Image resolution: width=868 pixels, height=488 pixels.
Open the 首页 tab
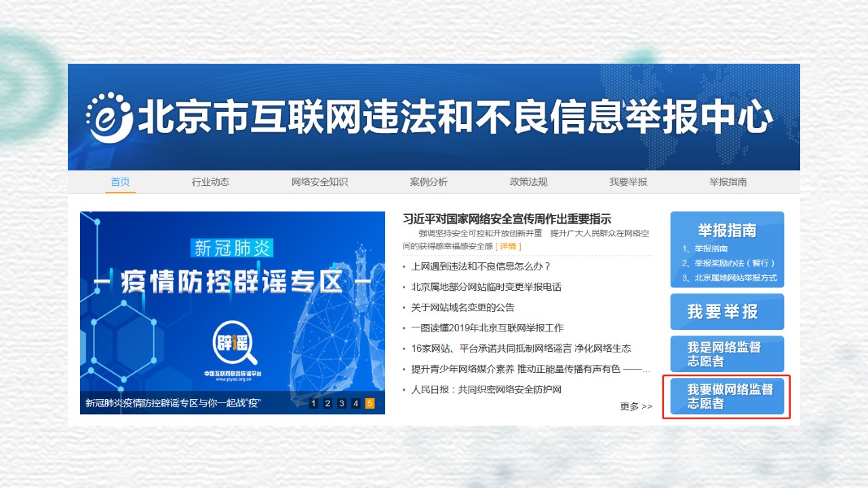click(121, 182)
